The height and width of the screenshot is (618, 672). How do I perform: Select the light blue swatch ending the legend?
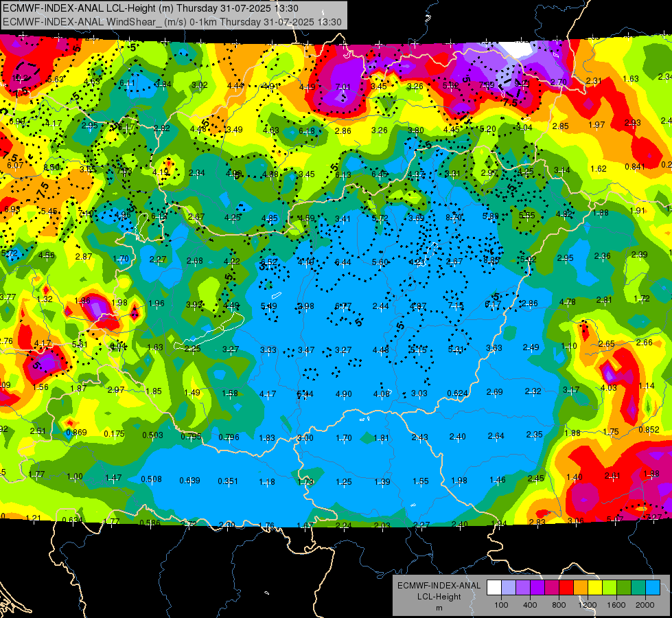(653, 588)
